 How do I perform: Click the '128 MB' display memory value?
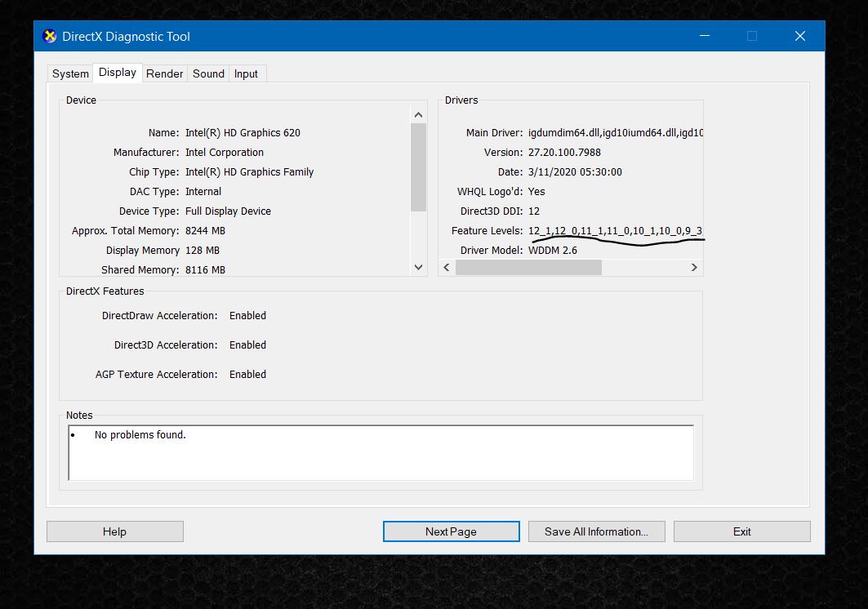coord(203,251)
